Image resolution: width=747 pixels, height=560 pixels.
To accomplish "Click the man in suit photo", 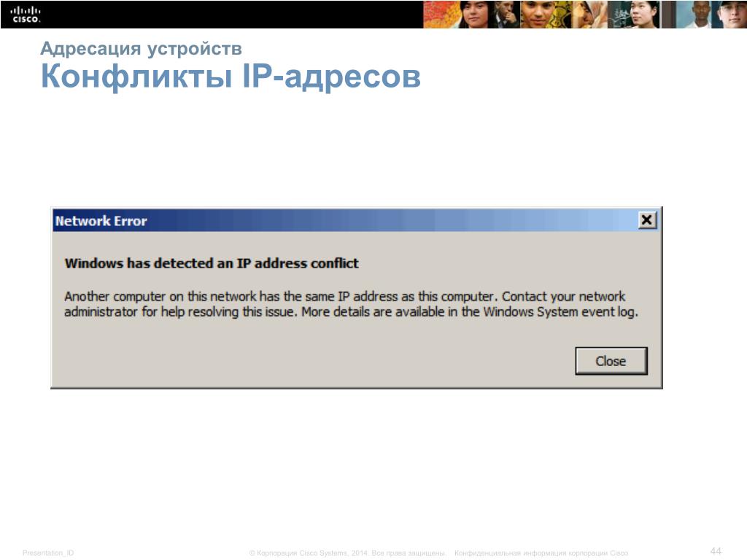I will tap(506, 15).
